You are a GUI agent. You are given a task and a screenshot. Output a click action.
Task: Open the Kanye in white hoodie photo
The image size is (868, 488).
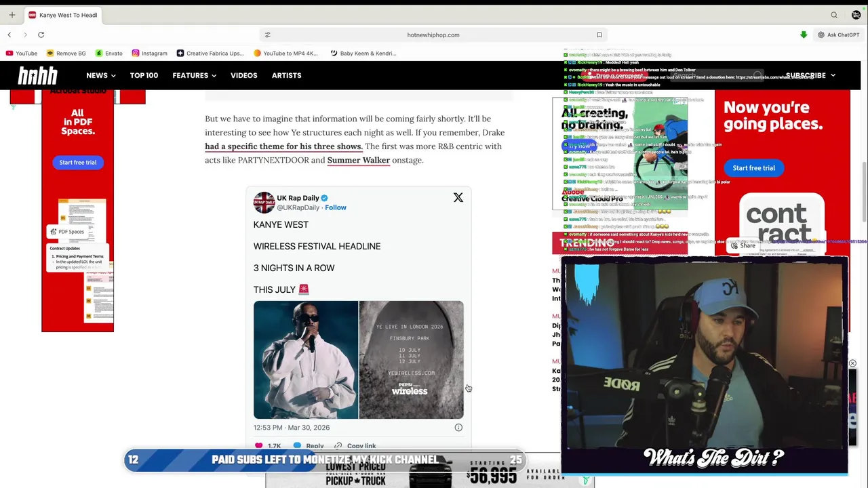click(306, 360)
